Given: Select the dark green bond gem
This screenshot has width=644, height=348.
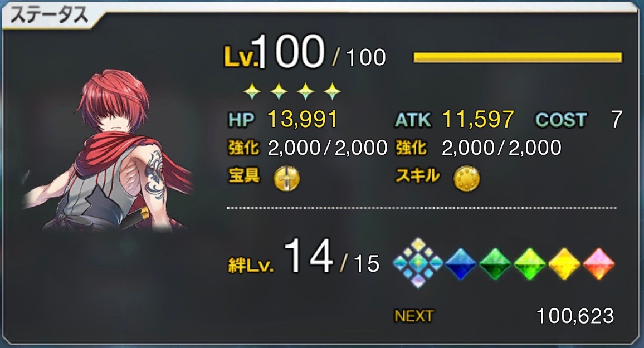Looking at the screenshot, I should [x=495, y=264].
